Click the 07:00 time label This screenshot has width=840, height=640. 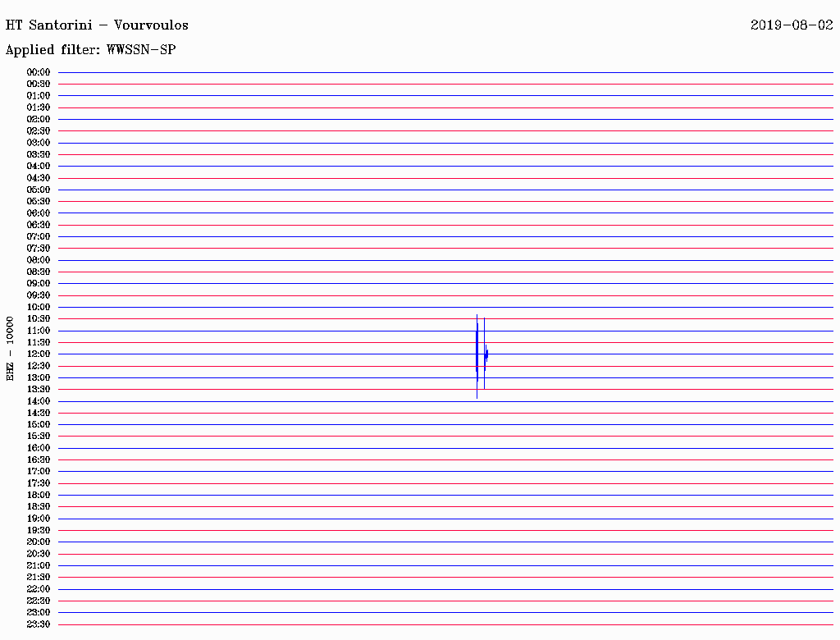(39, 237)
